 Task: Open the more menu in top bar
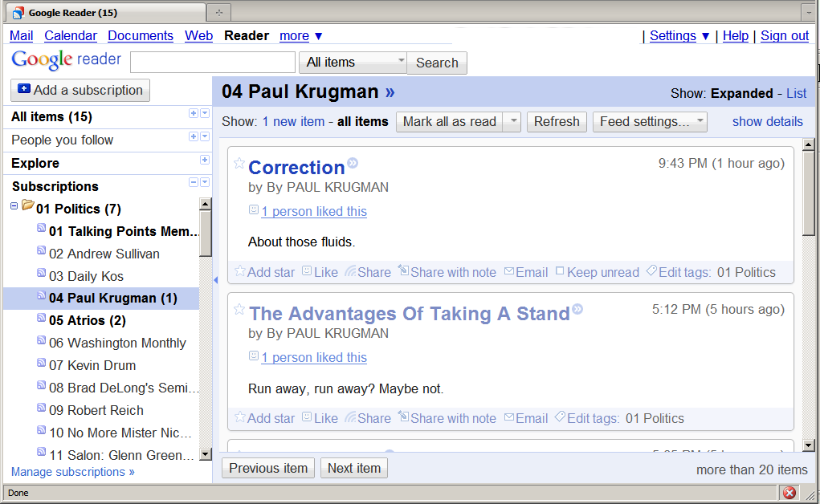[300, 35]
